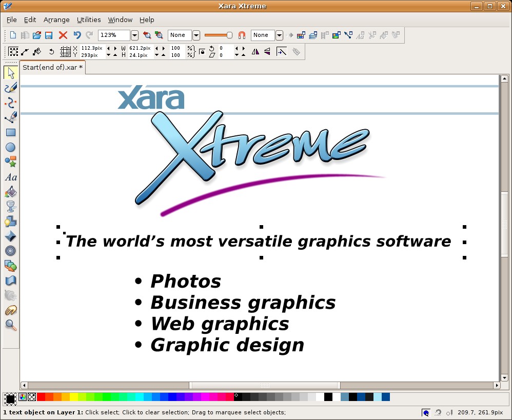The height and width of the screenshot is (420, 512).
Task: Switch to the Start(end of).xar tab
Action: [x=52, y=67]
